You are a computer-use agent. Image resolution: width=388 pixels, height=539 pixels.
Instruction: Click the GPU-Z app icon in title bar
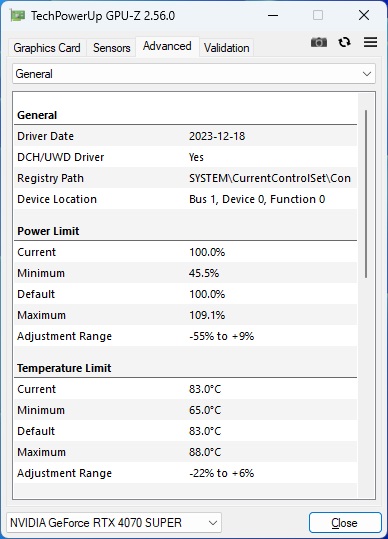(17, 15)
